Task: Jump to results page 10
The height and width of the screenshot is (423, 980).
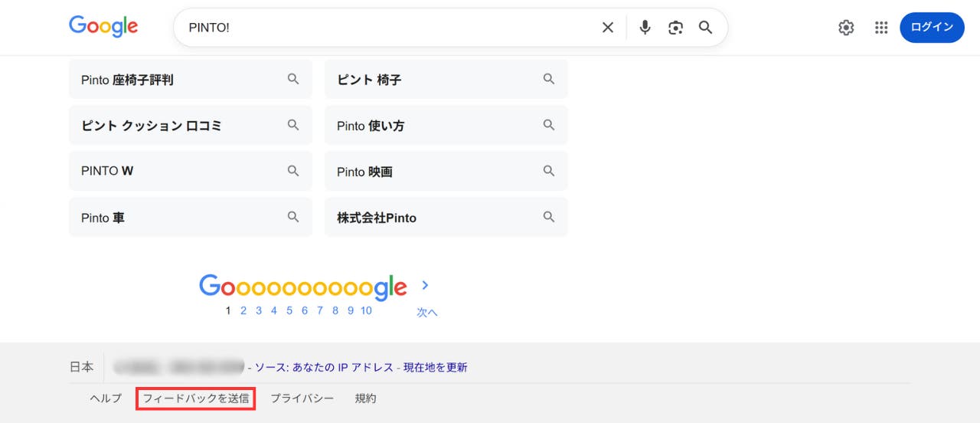Action: tap(366, 310)
